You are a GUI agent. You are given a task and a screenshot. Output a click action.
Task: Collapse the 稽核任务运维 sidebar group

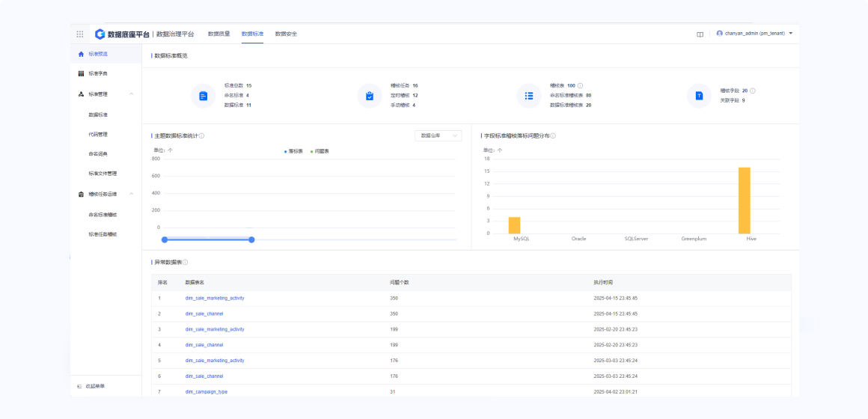click(x=132, y=194)
